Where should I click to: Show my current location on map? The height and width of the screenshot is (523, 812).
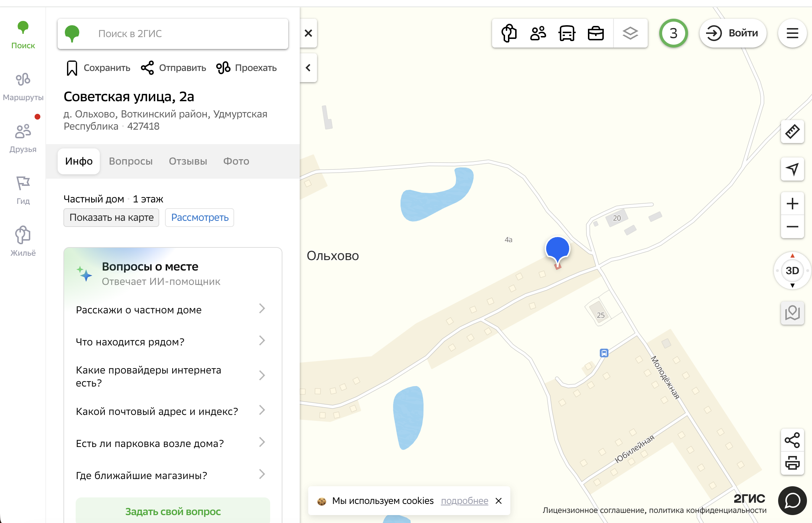coord(792,169)
